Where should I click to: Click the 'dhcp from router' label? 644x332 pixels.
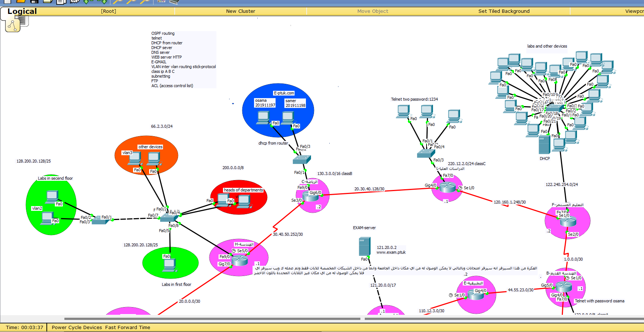(x=273, y=143)
